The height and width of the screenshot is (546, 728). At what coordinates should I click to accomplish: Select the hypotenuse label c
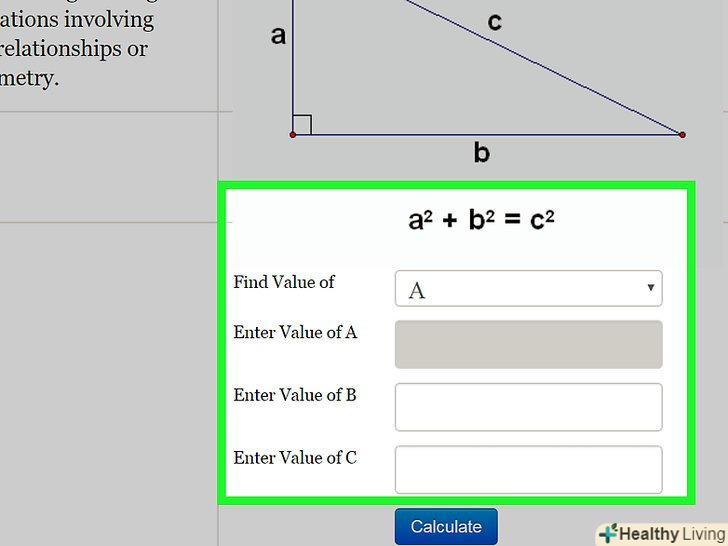pyautogui.click(x=494, y=22)
